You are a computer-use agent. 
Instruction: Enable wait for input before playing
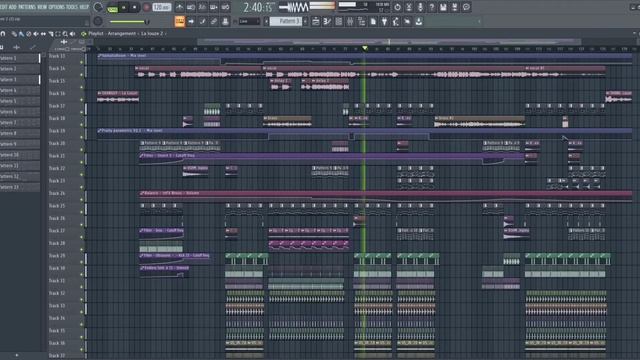[191, 7]
